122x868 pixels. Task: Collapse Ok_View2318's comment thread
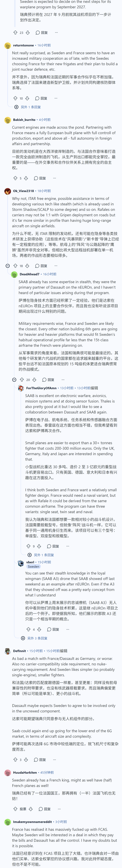pyautogui.click(x=8, y=266)
